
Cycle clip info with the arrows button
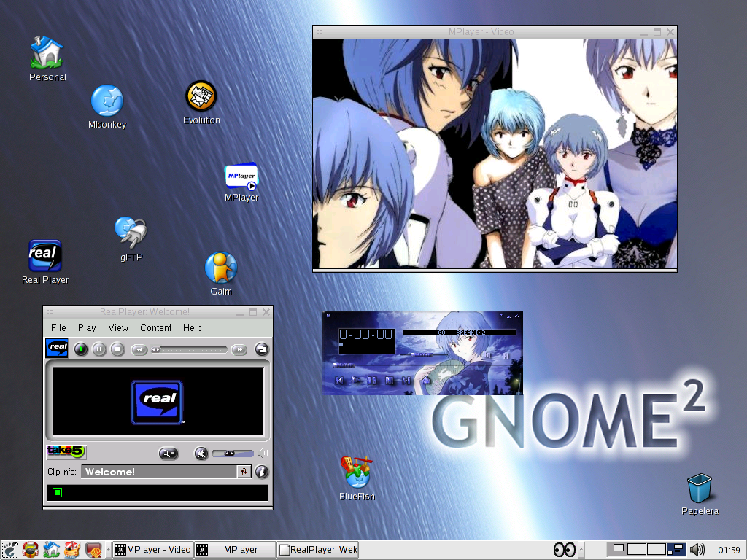tap(244, 472)
